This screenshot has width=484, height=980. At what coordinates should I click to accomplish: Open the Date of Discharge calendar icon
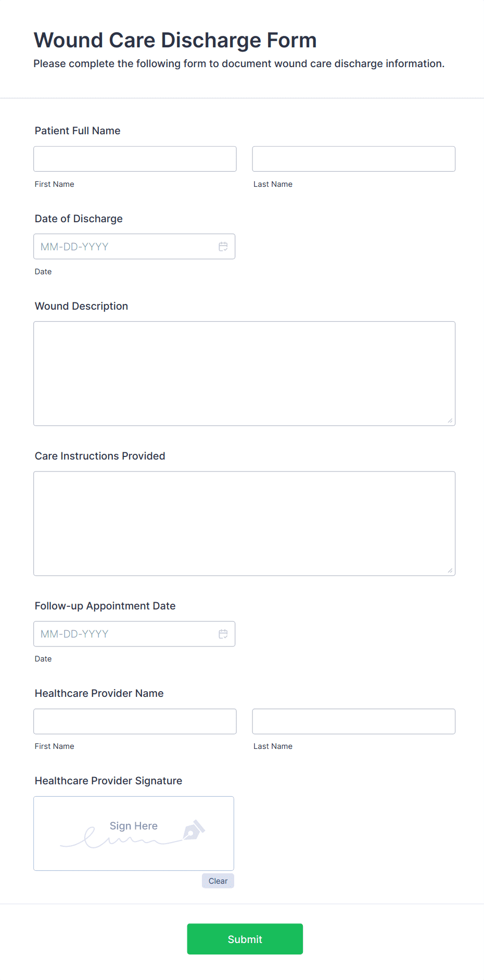coord(223,247)
